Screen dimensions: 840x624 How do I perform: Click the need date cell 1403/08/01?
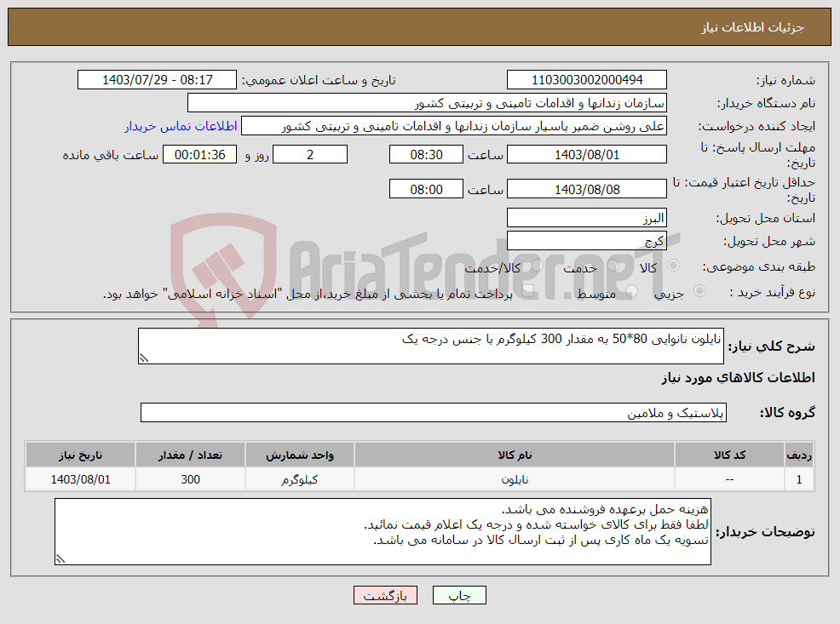[80, 479]
